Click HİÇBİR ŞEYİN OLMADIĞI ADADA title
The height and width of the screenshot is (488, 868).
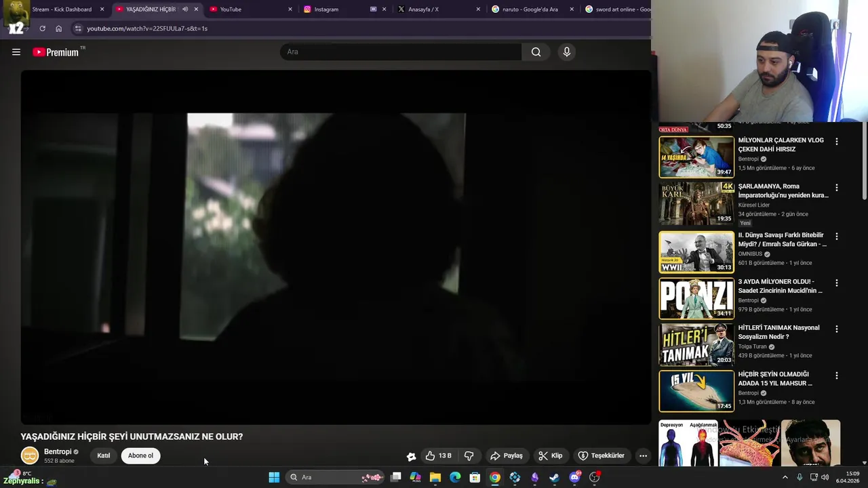774,378
